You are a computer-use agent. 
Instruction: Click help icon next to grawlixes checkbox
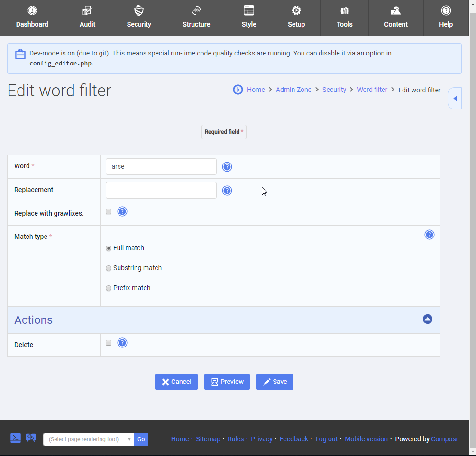[x=122, y=211]
